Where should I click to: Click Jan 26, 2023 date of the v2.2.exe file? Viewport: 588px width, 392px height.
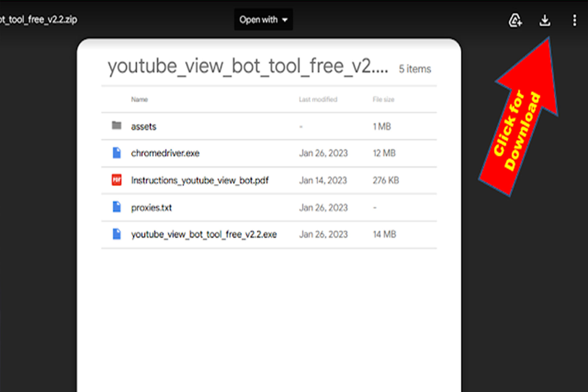click(x=323, y=234)
